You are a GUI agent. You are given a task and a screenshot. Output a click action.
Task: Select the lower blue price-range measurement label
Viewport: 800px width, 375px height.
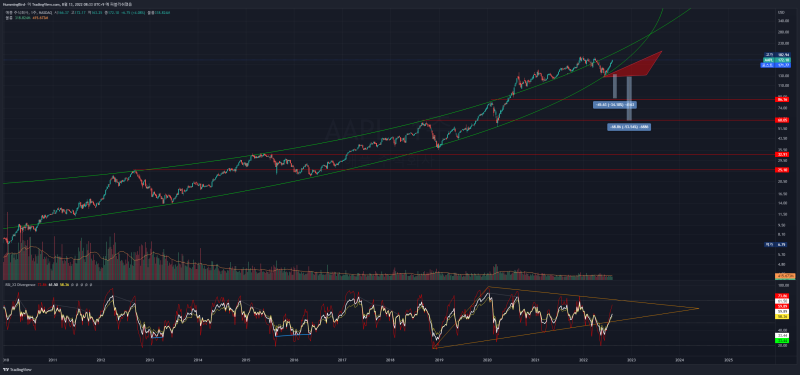pyautogui.click(x=629, y=127)
